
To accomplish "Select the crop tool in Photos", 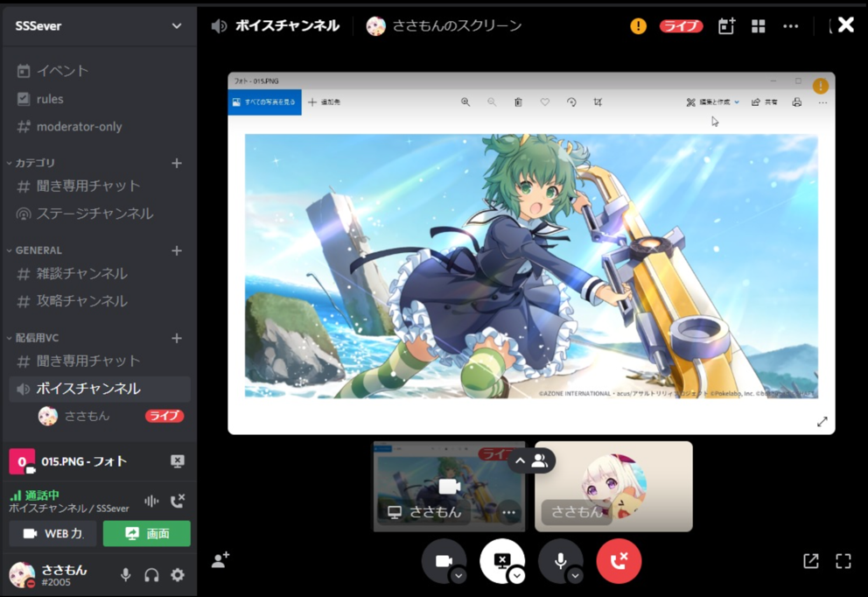I will pyautogui.click(x=598, y=102).
